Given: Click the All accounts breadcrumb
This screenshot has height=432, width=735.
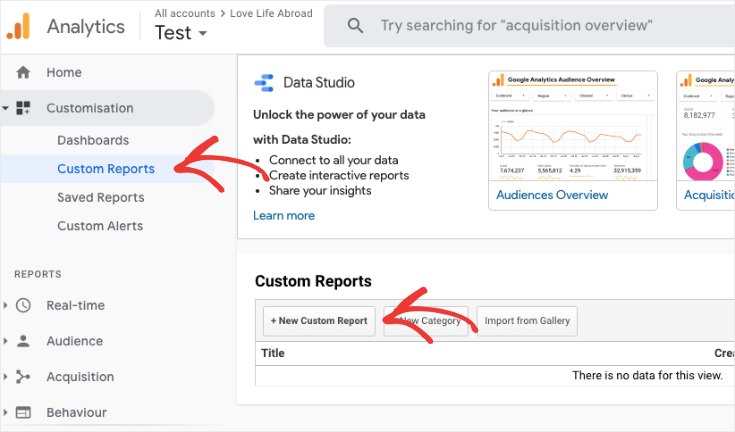Looking at the screenshot, I should tap(185, 13).
